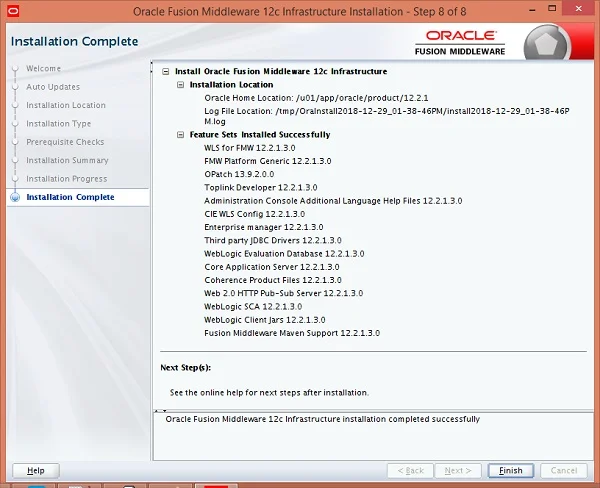Select WebLogic SCA 12.2.1.3.0
Viewport: 600px width, 488px height.
pyautogui.click(x=253, y=307)
